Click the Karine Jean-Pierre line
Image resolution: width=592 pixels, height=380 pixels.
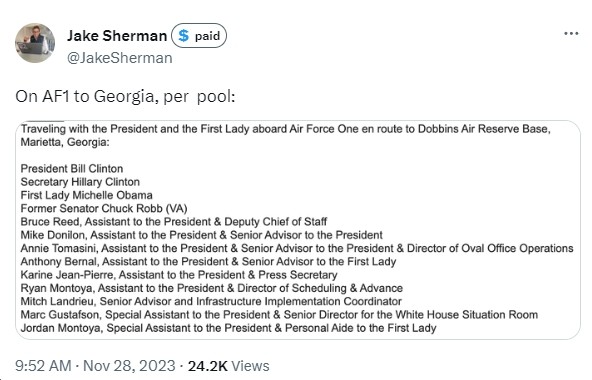pos(179,275)
